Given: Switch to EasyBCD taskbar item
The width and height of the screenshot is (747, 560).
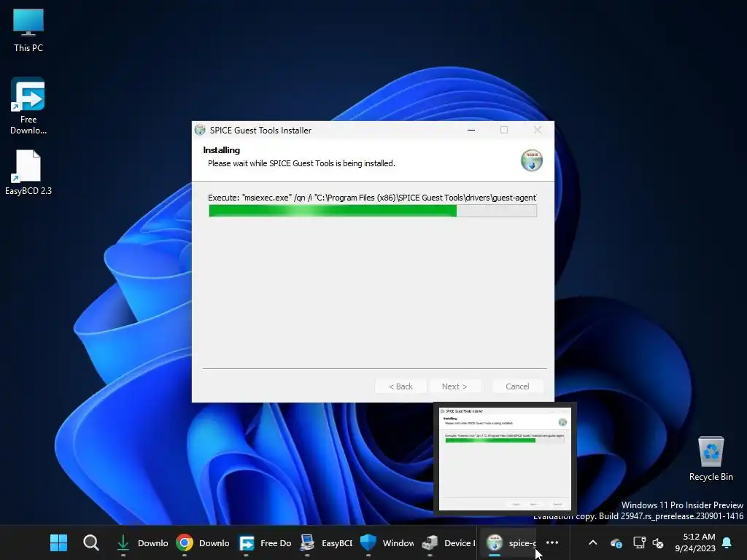Looking at the screenshot, I should pyautogui.click(x=326, y=542).
